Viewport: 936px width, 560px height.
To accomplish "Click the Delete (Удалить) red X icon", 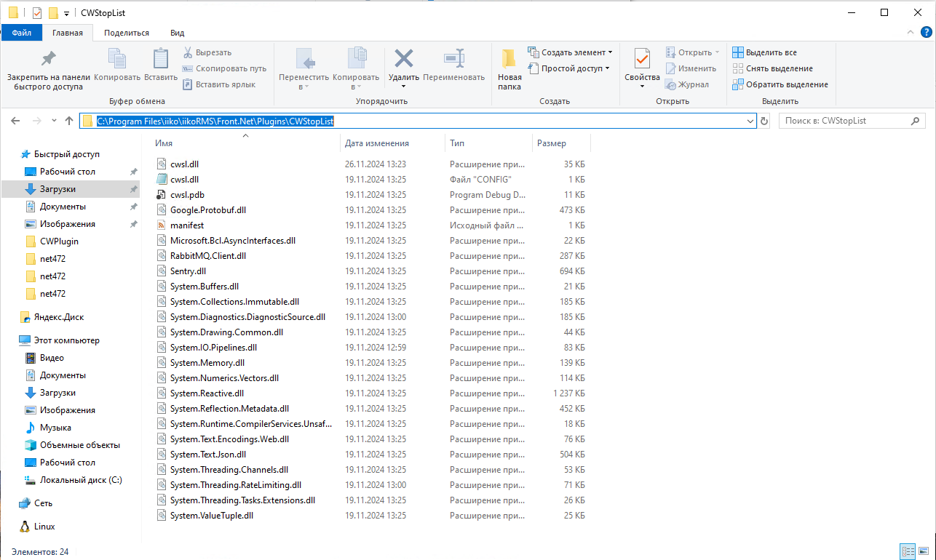I will (403, 59).
